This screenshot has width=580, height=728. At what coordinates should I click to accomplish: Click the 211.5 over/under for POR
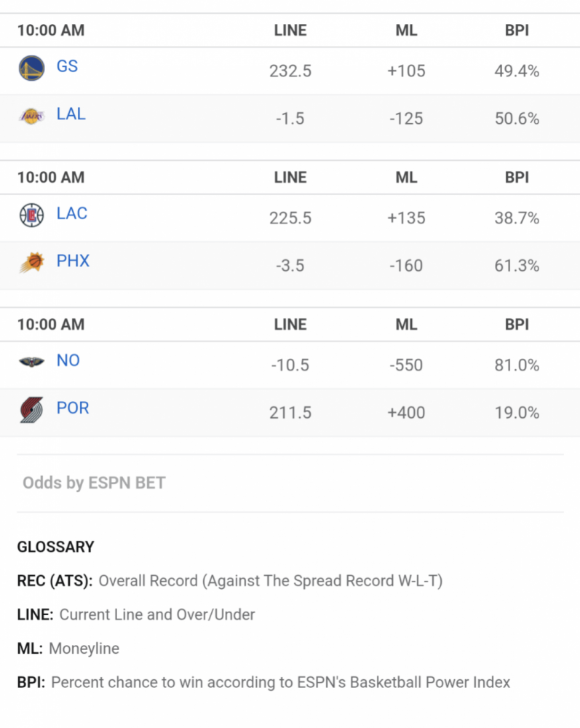tap(290, 413)
